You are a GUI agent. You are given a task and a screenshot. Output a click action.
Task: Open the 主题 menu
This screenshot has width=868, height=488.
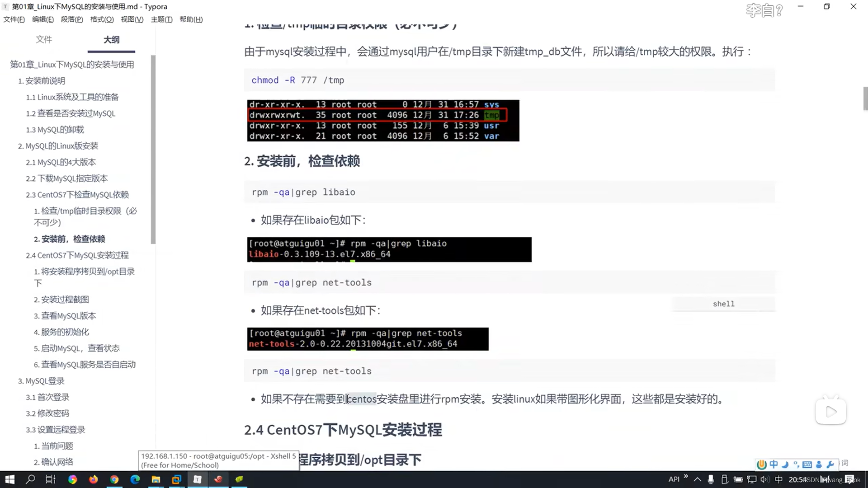(161, 19)
